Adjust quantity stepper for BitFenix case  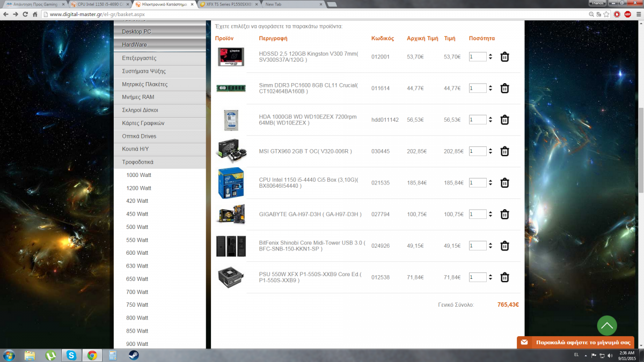pyautogui.click(x=490, y=246)
